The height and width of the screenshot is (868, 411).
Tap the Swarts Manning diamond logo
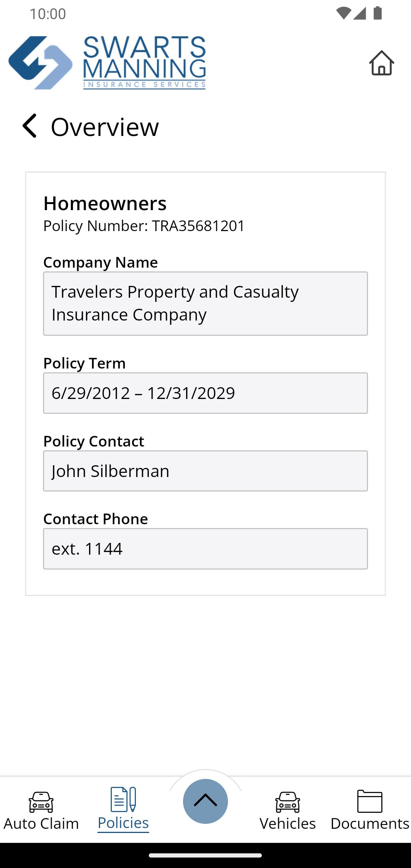point(40,63)
